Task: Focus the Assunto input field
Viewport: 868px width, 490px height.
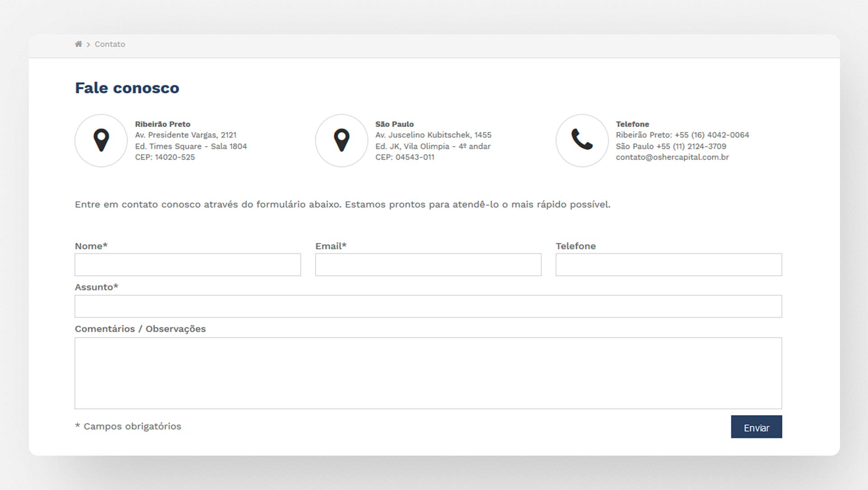Action: [428, 306]
